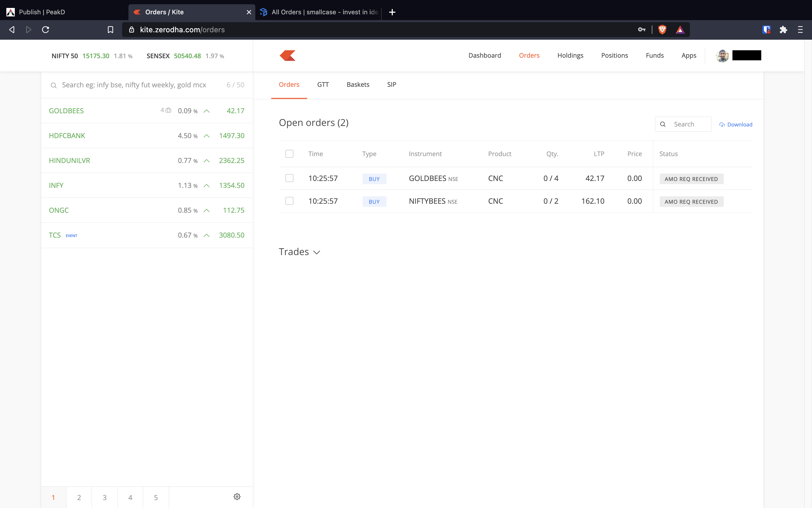Click the browser back arrow
812x508 pixels.
click(12, 30)
